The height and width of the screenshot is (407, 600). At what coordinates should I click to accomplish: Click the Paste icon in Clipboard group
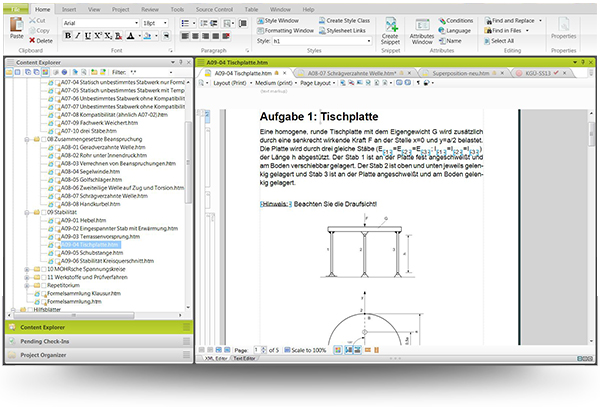coord(16,25)
